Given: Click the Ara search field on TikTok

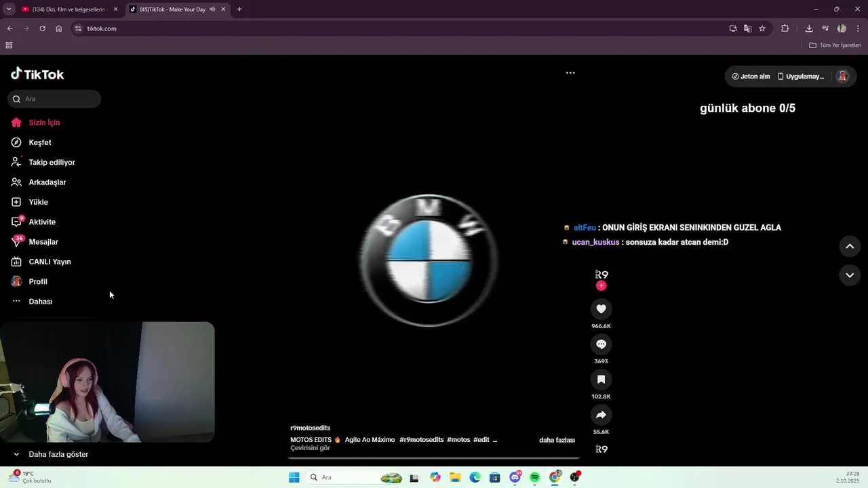Looking at the screenshot, I should click(x=54, y=99).
